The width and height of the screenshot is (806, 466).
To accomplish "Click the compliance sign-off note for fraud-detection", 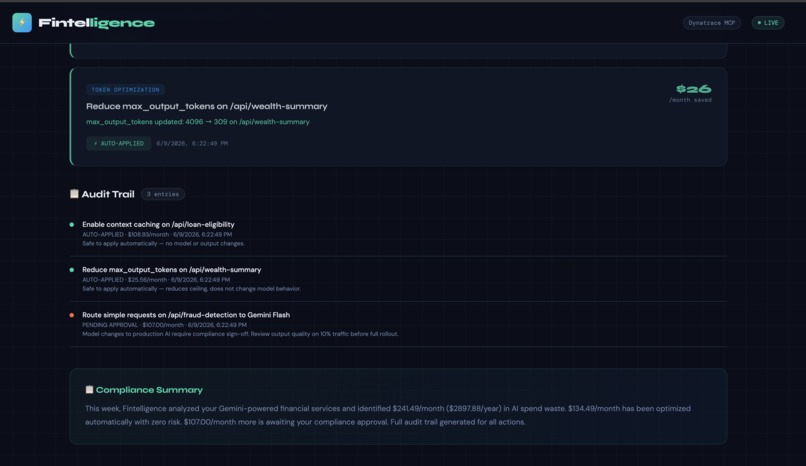I will pos(240,334).
